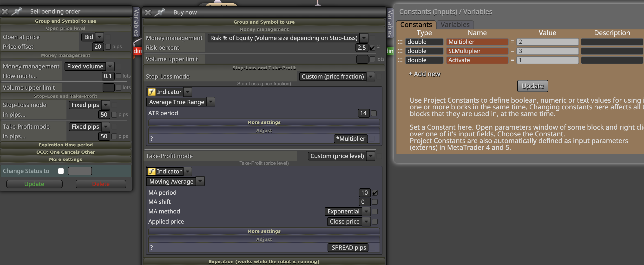Pin the Buy now panel
This screenshot has height=265, width=644.
[159, 12]
